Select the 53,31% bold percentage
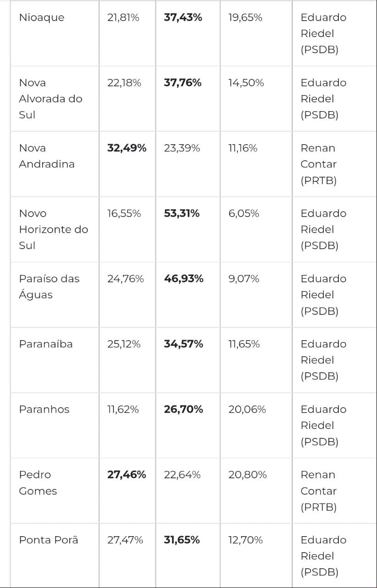Image resolution: width=377 pixels, height=588 pixels. click(182, 213)
